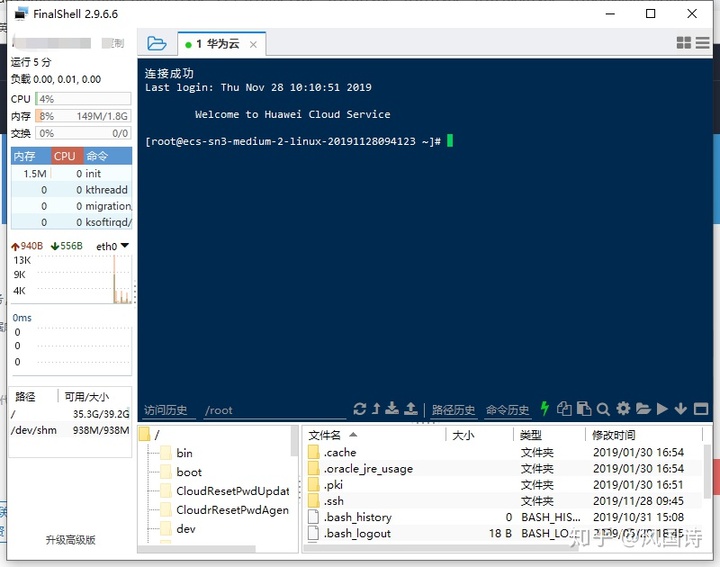Click the download file icon
The width and height of the screenshot is (720, 567).
click(x=392, y=409)
